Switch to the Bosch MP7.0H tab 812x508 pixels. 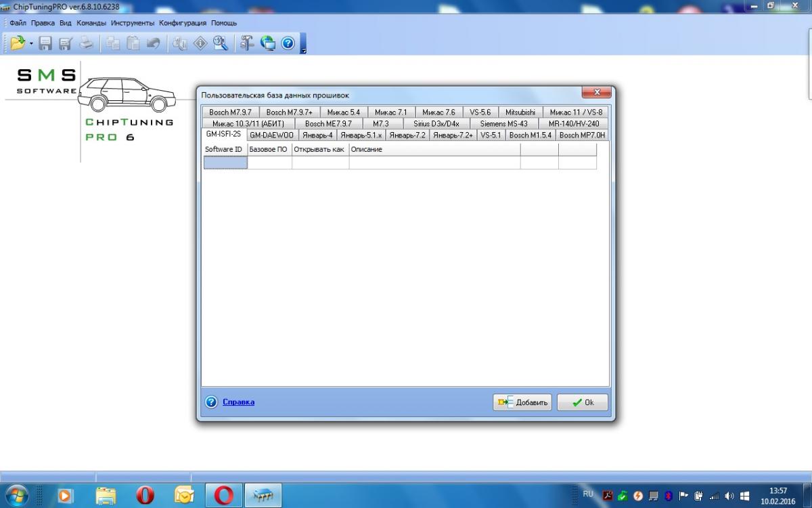pos(582,135)
